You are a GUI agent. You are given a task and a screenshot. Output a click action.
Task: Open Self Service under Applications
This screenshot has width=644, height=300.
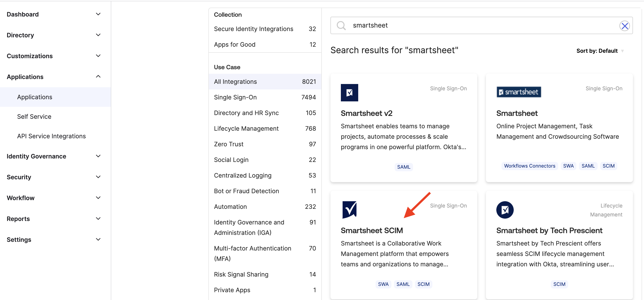pyautogui.click(x=34, y=117)
